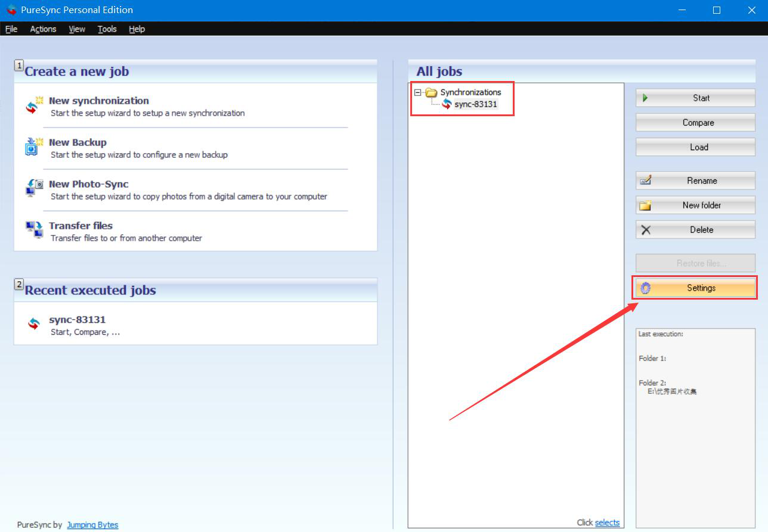Click the X icon on Delete button
Image resolution: width=768 pixels, height=532 pixels.
coord(646,230)
